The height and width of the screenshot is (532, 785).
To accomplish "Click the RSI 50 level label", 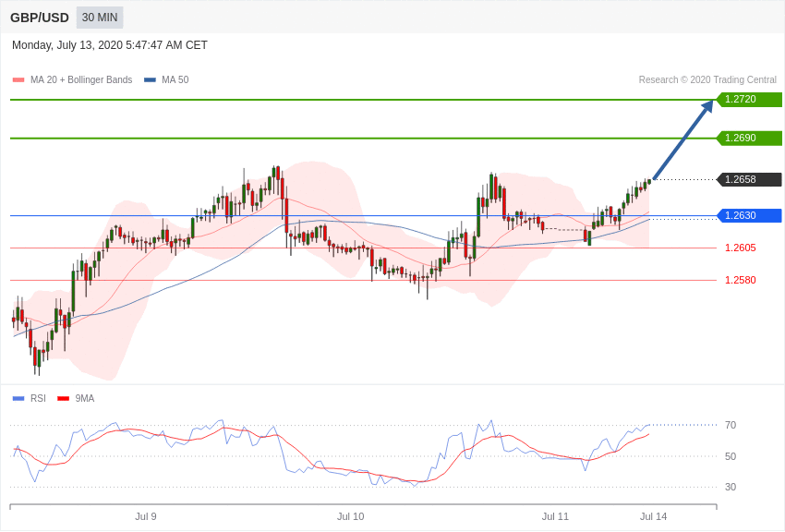I will (731, 456).
